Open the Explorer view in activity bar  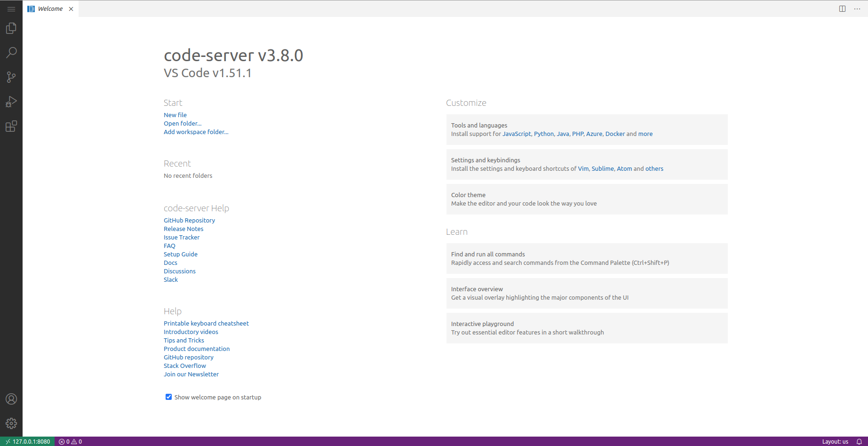coord(11,28)
